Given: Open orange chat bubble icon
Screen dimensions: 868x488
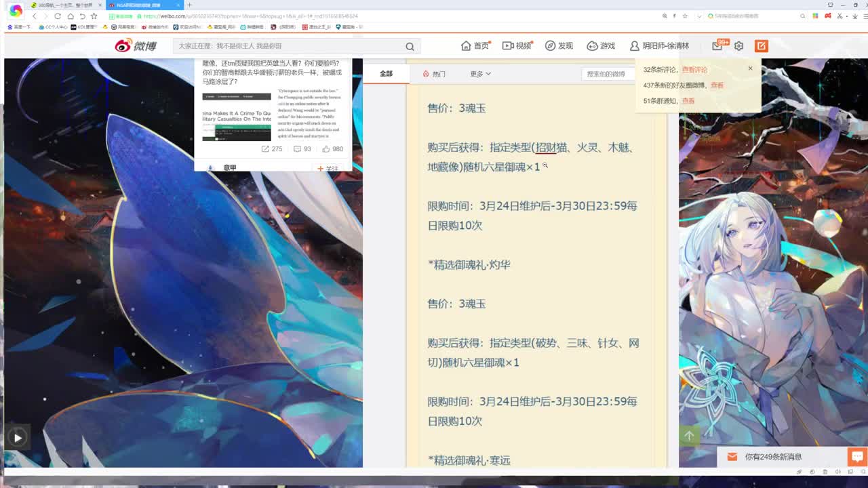Looking at the screenshot, I should click(857, 457).
